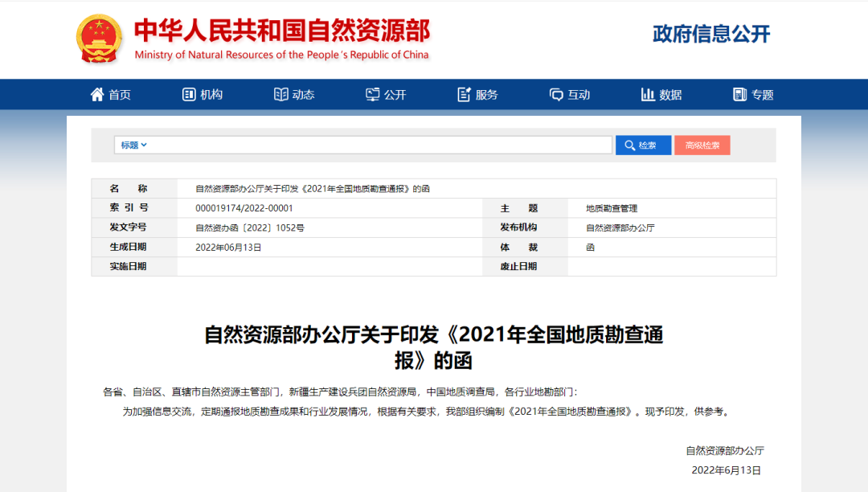The width and height of the screenshot is (868, 492).
Task: Click the 机构 organization icon
Action: (x=189, y=94)
